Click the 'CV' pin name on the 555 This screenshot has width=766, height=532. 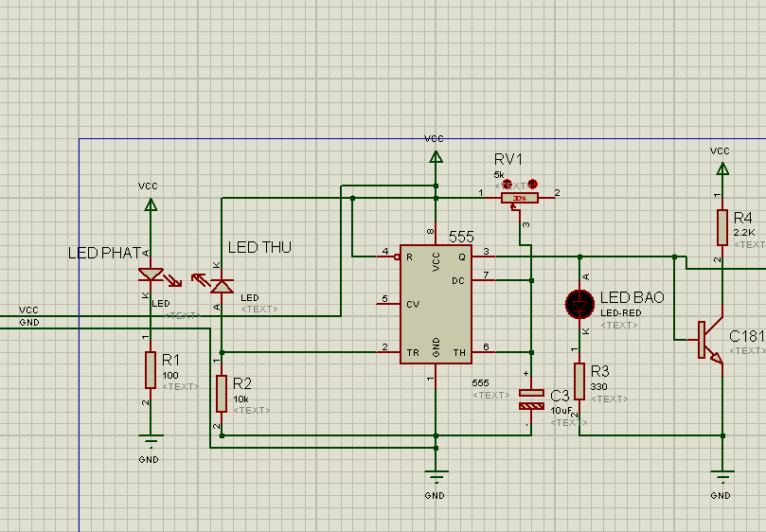pos(413,305)
